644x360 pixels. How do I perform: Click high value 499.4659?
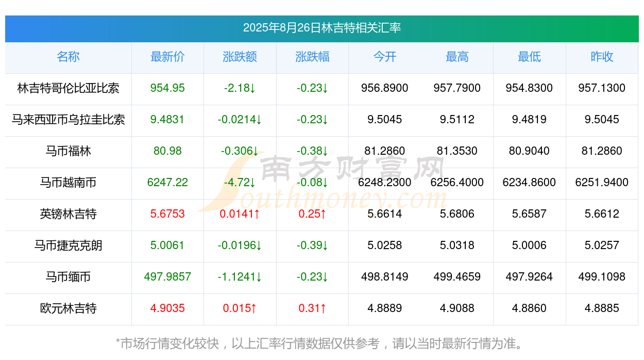[457, 277]
